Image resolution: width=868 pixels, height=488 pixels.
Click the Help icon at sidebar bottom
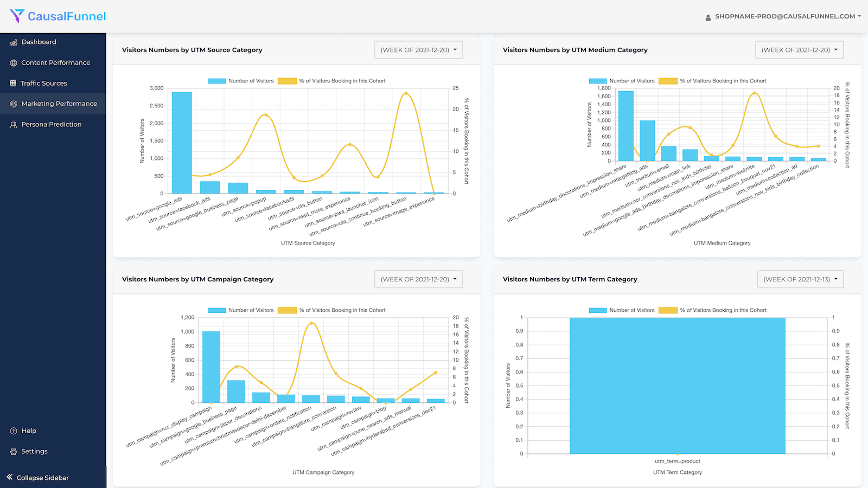12,431
